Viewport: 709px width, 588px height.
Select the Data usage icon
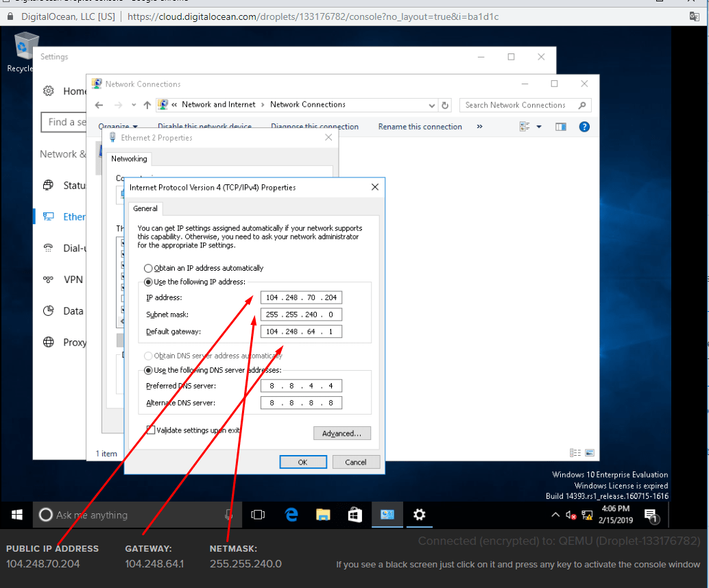pyautogui.click(x=48, y=310)
